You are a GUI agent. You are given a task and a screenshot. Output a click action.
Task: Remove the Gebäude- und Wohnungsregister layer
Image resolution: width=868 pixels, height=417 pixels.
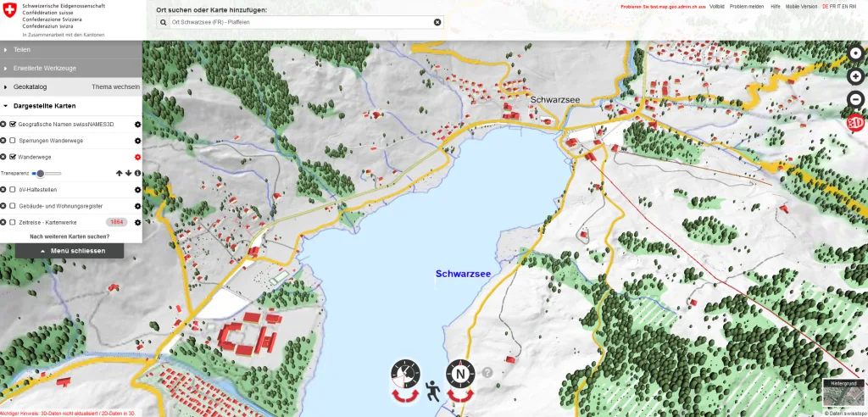point(3,206)
